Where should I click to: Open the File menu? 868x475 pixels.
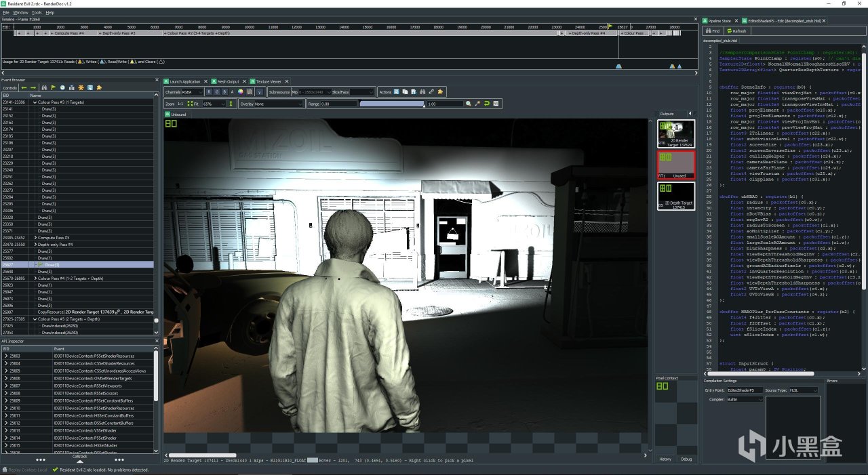(x=5, y=12)
